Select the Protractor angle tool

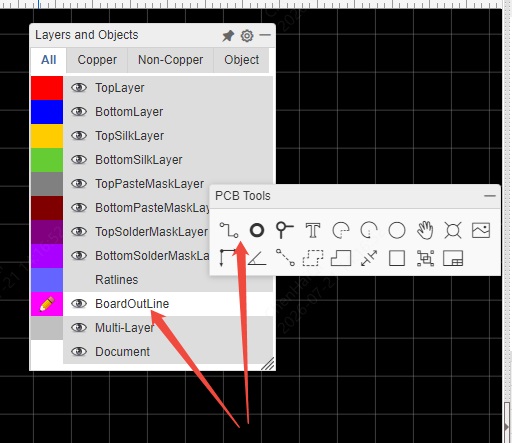point(257,259)
